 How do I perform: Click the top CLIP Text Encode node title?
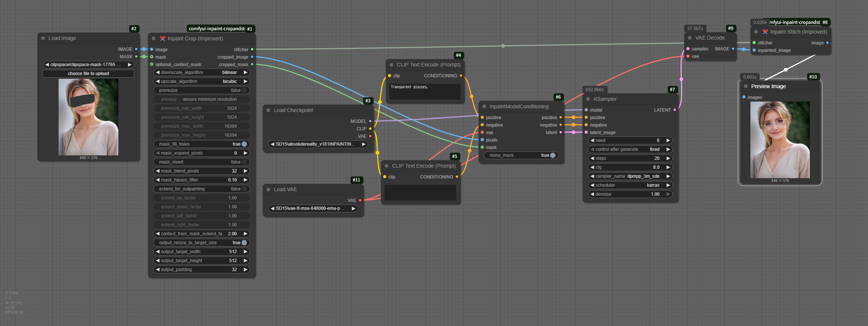coord(428,65)
